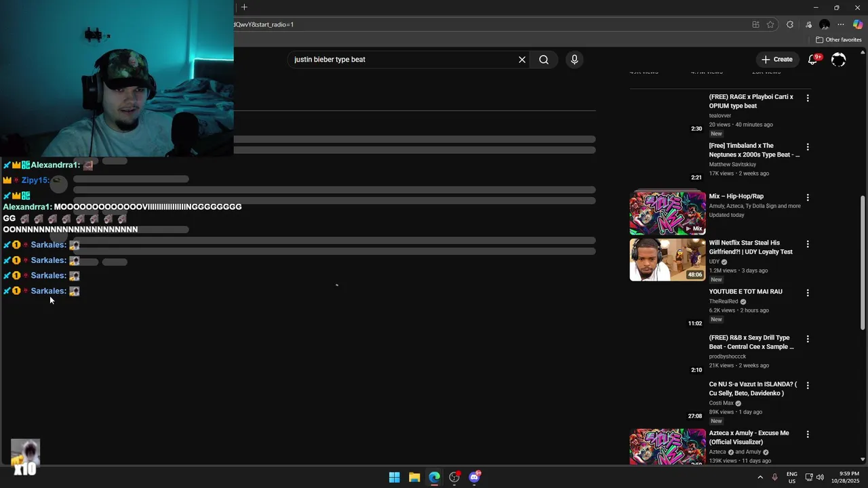Open the Edge profile avatar

(825, 24)
